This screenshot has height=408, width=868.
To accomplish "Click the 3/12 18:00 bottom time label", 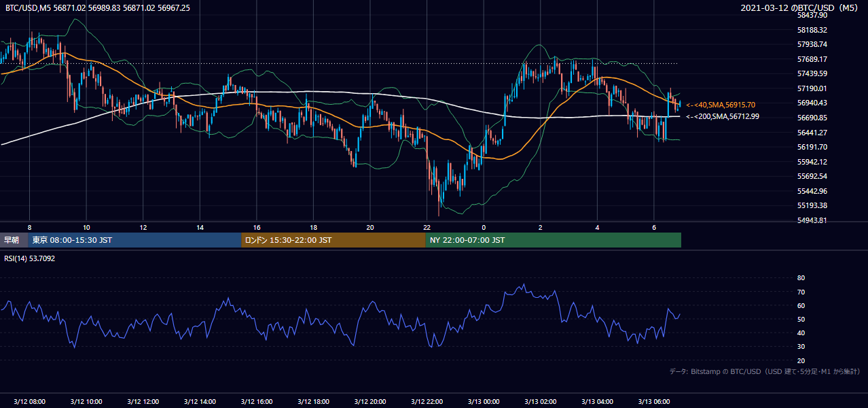I will (313, 401).
